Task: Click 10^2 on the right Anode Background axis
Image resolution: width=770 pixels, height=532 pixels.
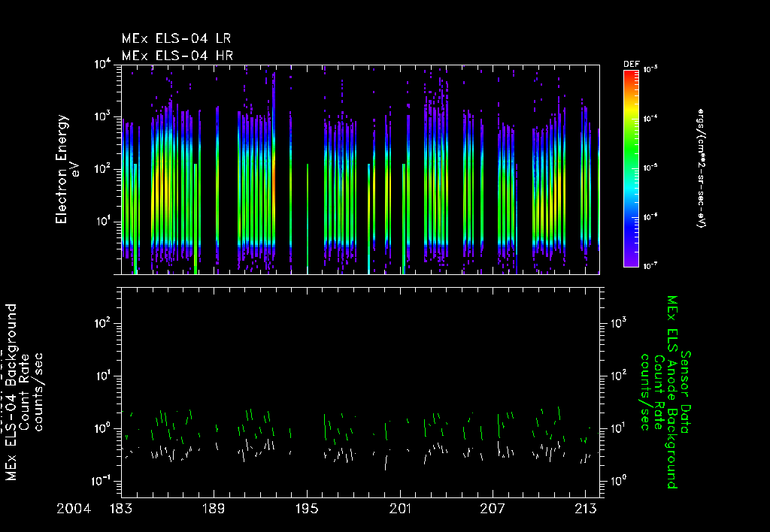Action: [620, 376]
